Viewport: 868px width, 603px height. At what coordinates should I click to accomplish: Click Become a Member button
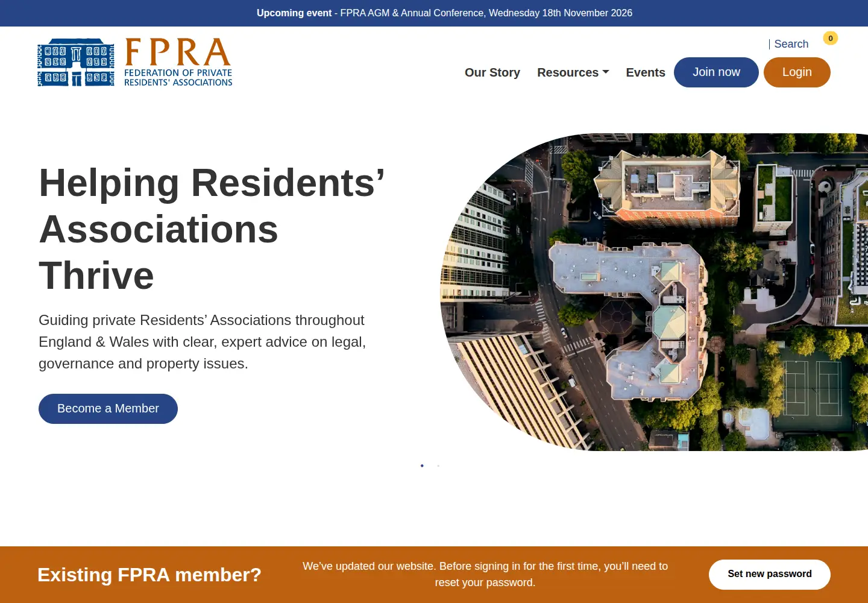point(108,409)
